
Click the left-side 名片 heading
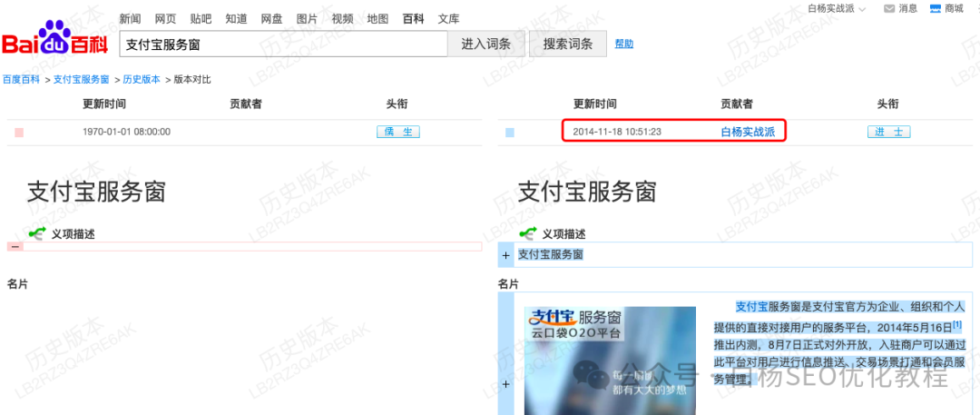17,284
